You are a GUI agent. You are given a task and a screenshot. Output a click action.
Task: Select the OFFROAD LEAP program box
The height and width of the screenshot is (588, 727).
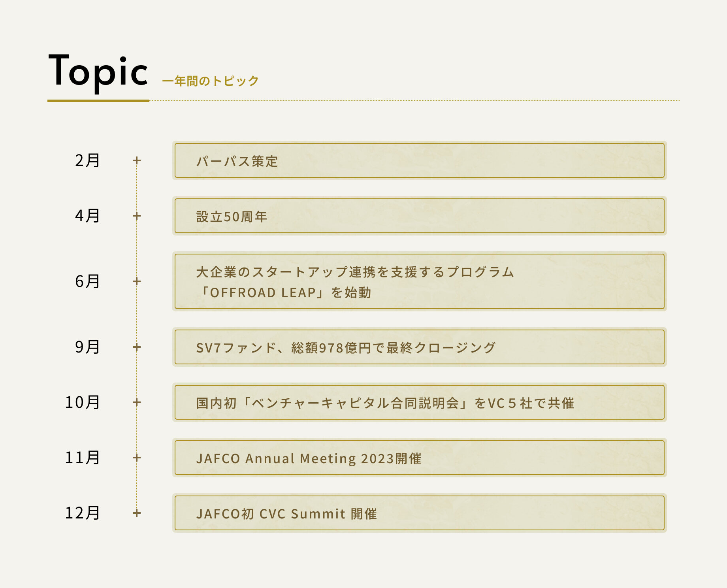(x=419, y=281)
